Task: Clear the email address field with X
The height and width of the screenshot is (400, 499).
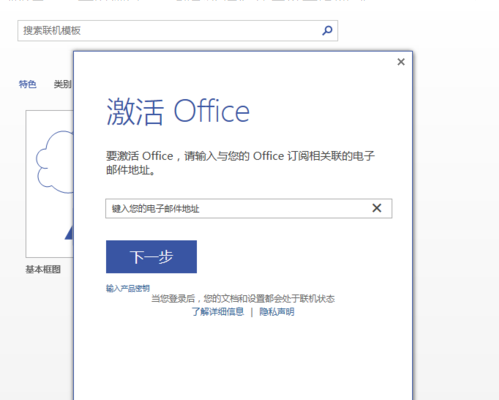Action: tap(377, 208)
